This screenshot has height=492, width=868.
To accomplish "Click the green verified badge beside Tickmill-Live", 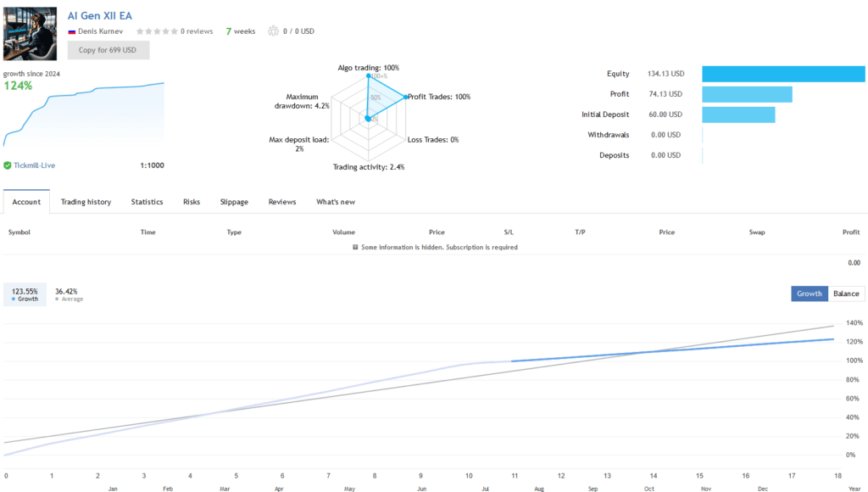I will [7, 165].
